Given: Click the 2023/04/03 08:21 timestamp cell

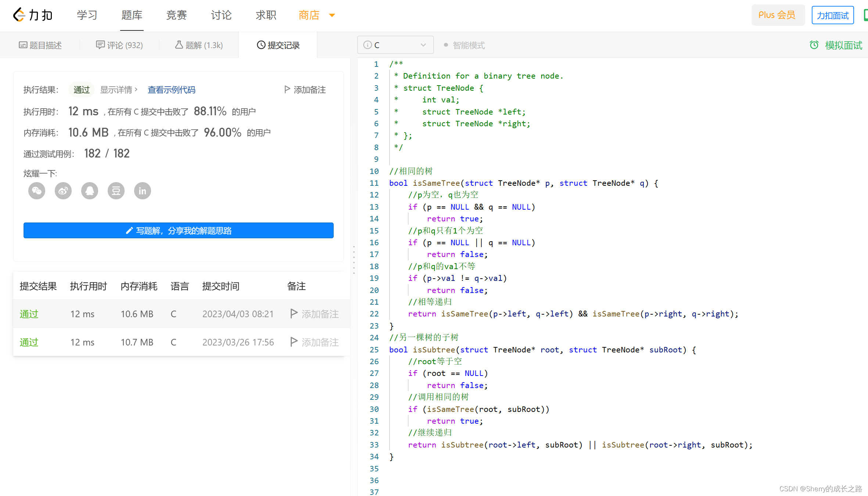Looking at the screenshot, I should (x=238, y=314).
